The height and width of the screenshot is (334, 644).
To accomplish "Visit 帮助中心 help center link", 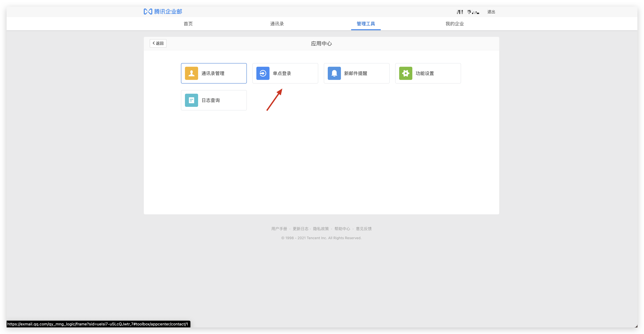I will point(342,229).
